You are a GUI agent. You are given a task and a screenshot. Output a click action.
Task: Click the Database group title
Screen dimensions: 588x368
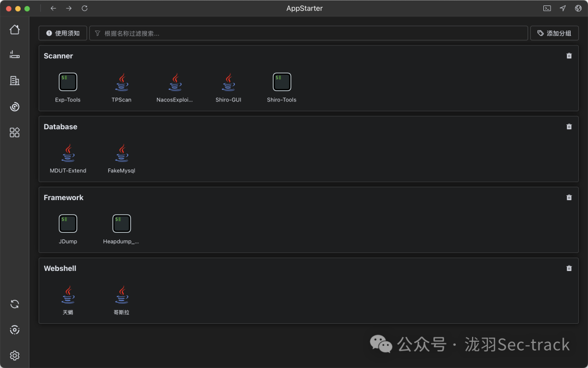(x=60, y=126)
